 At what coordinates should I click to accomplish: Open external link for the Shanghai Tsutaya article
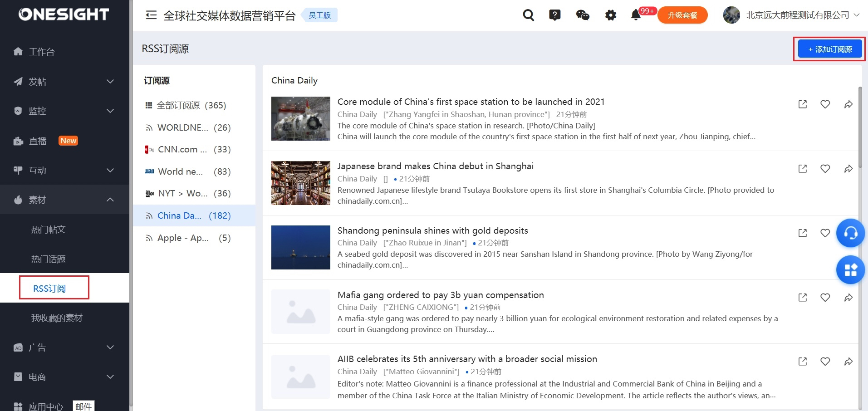(x=802, y=169)
